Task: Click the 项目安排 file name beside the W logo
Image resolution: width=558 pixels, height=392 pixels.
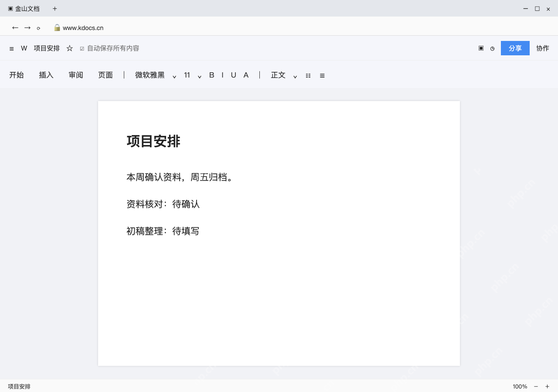Action: click(47, 48)
